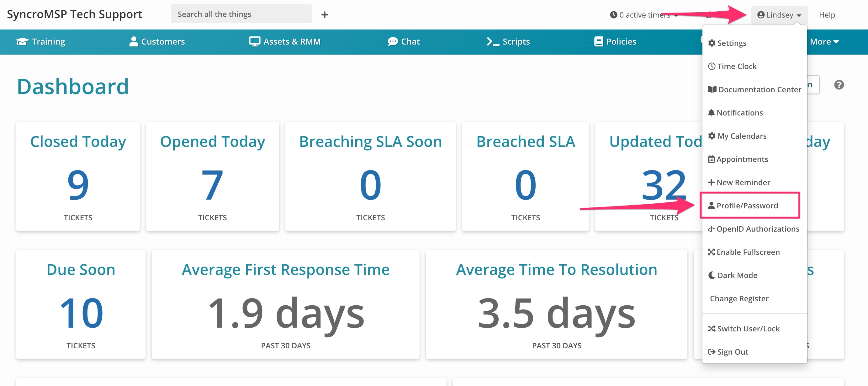This screenshot has width=868, height=386.
Task: Click the Dashboard help question-mark icon
Action: pyautogui.click(x=839, y=85)
